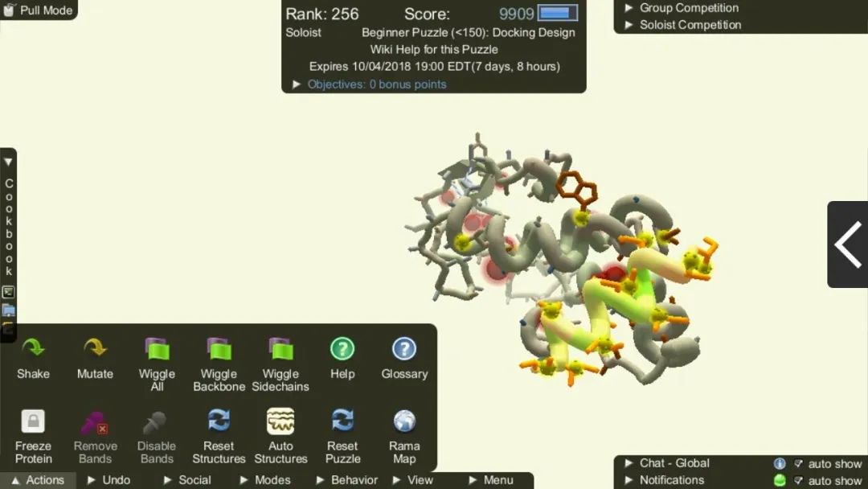Viewport: 868px width, 489px height.
Task: Open the Modes menu
Action: [x=265, y=479]
